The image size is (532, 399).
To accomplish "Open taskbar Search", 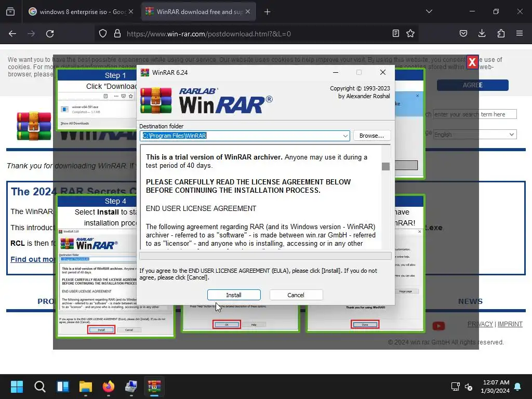I will [x=39, y=387].
